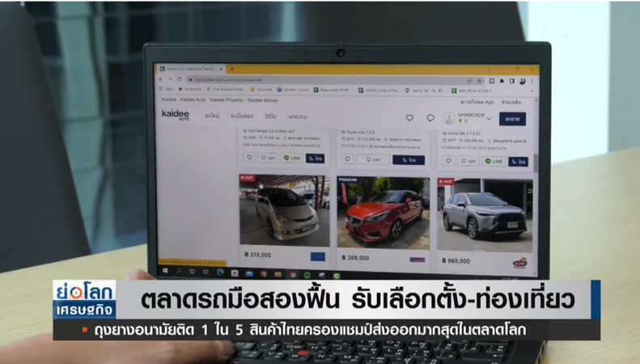
Task: Open the chat messages icon in header
Action: click(430, 118)
